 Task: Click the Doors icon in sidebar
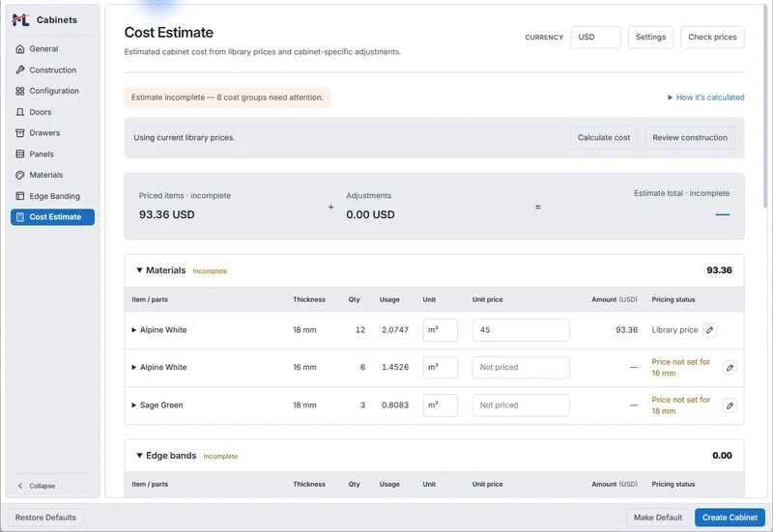coord(20,112)
